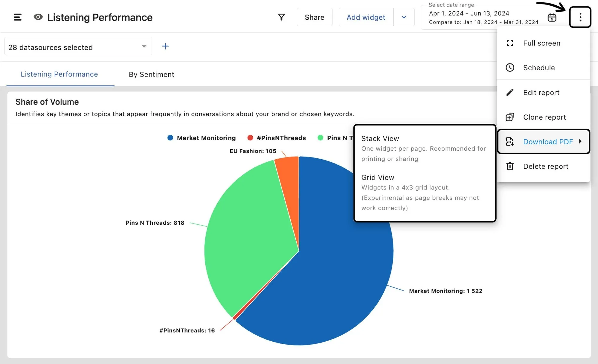Open the Add widget chevron dropdown

pyautogui.click(x=404, y=17)
